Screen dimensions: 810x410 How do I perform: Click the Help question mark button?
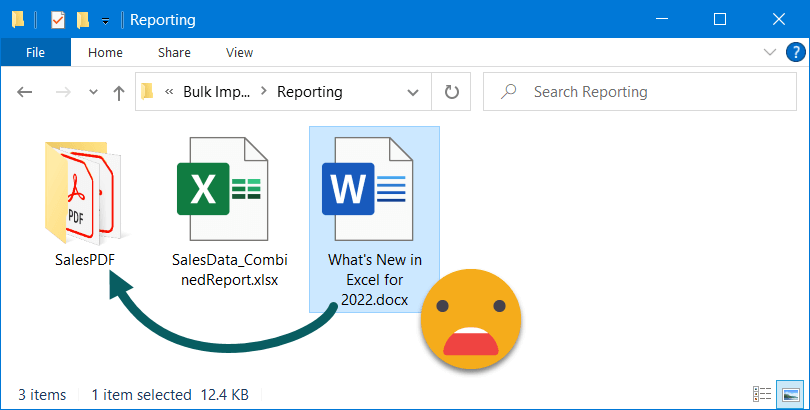(792, 52)
